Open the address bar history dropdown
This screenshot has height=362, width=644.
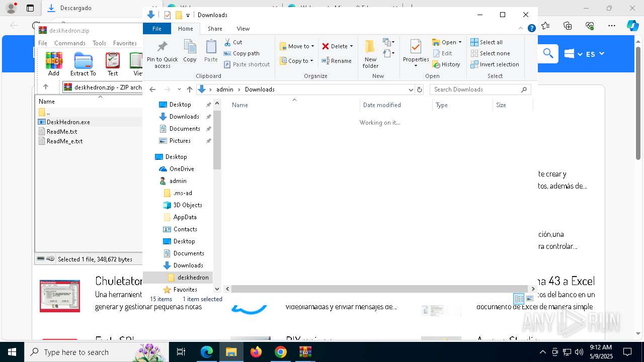coord(411,89)
